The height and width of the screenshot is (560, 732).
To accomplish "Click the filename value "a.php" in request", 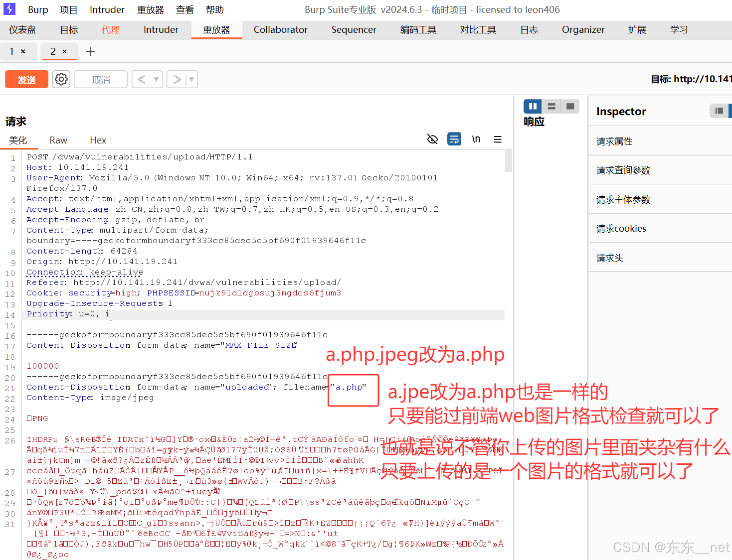I will click(x=349, y=387).
